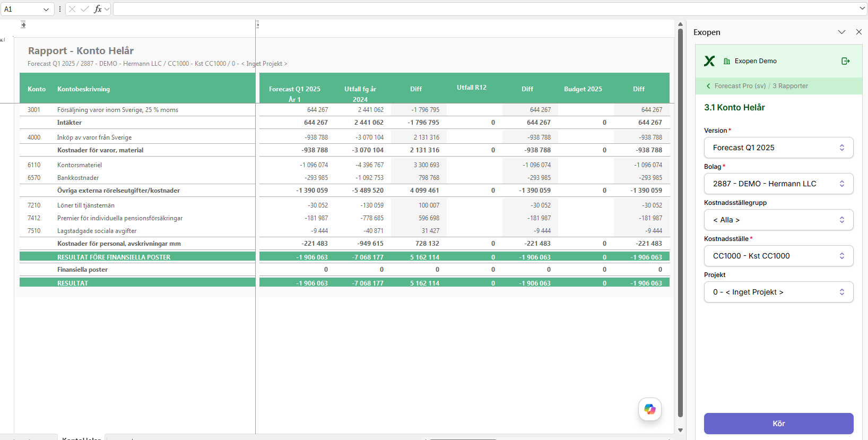Click the back chevron before Forecast Pro

(x=708, y=86)
